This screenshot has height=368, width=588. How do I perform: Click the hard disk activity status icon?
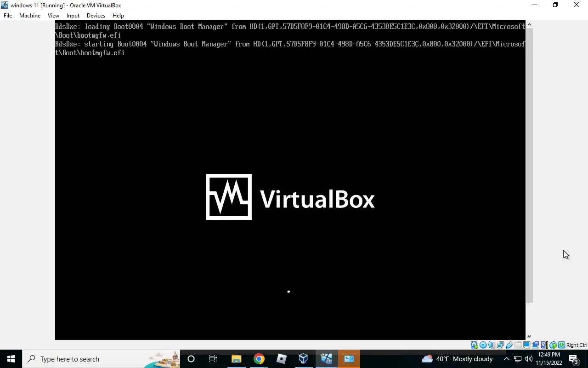pos(474,345)
